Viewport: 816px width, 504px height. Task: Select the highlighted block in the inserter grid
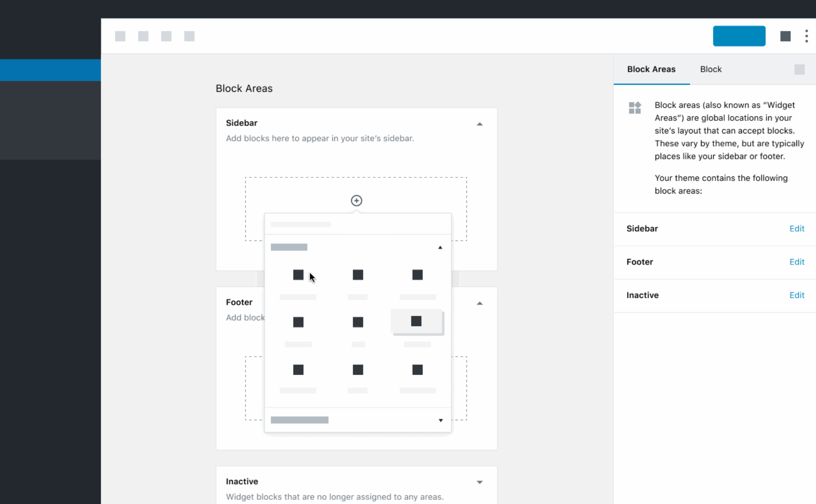click(416, 321)
